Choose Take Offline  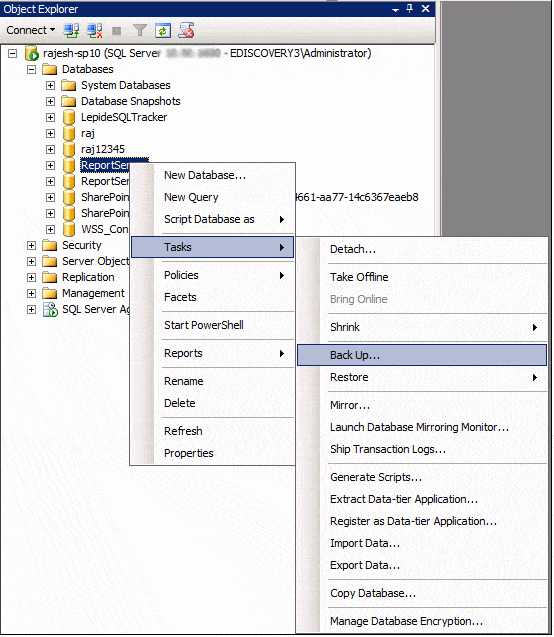coord(422,277)
